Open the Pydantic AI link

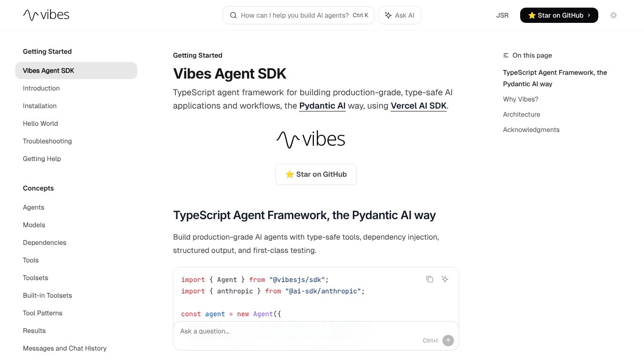point(322,106)
